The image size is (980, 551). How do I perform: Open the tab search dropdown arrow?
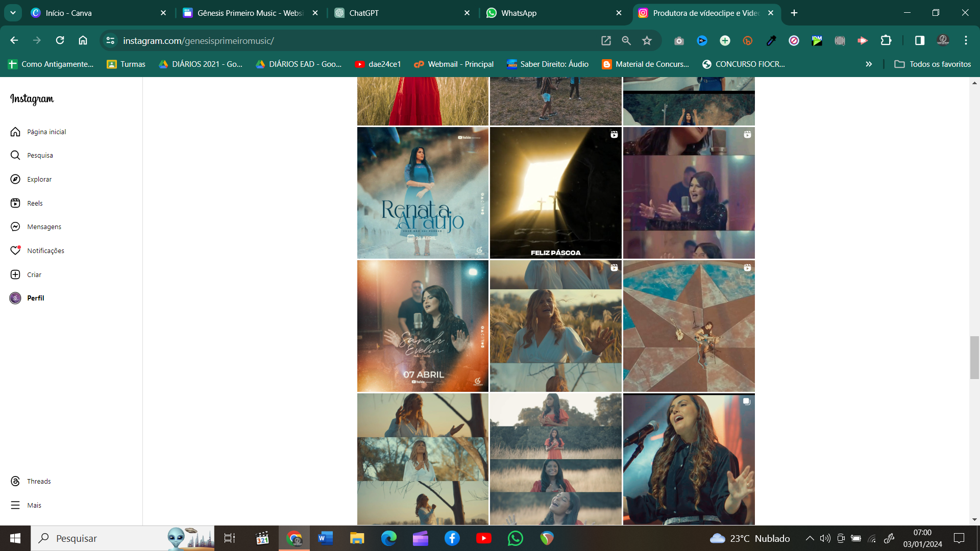13,13
